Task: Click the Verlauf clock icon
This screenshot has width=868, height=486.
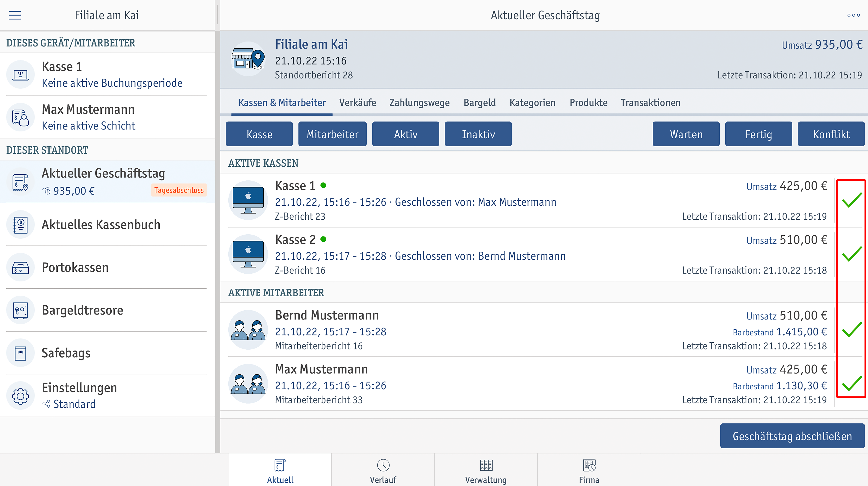Action: pyautogui.click(x=383, y=465)
